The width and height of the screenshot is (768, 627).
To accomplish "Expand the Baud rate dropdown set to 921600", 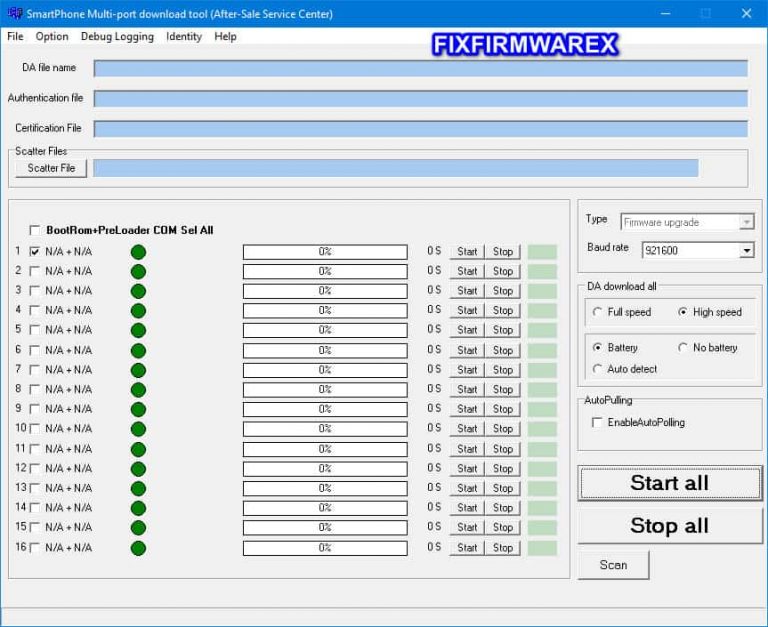I will (698, 251).
